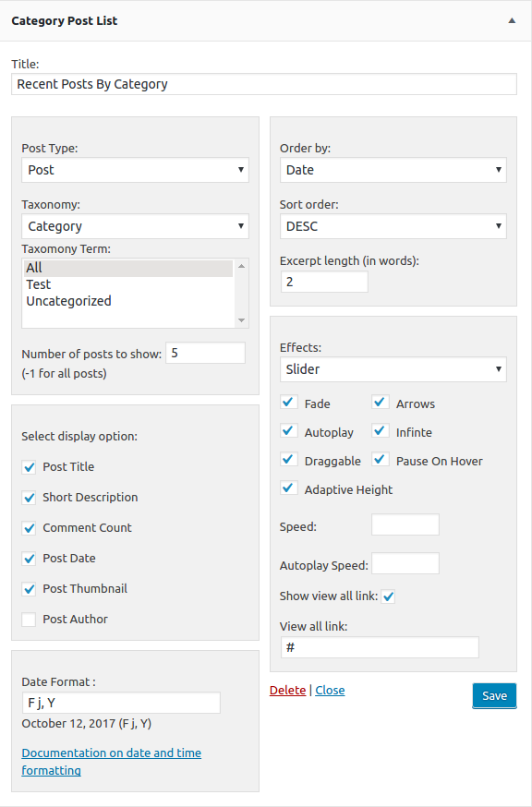The image size is (532, 807).
Task: Disable the Pause On Hover option
Action: click(381, 460)
